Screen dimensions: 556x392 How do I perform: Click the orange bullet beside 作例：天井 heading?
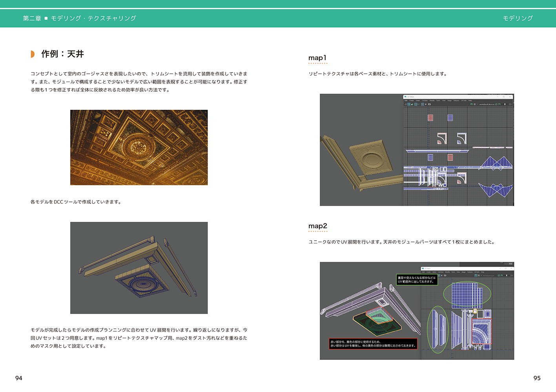click(x=33, y=54)
